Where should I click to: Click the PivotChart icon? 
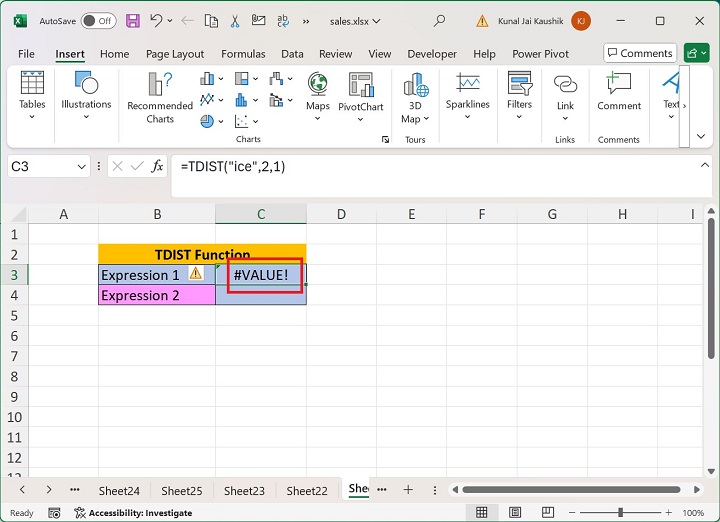click(x=360, y=84)
